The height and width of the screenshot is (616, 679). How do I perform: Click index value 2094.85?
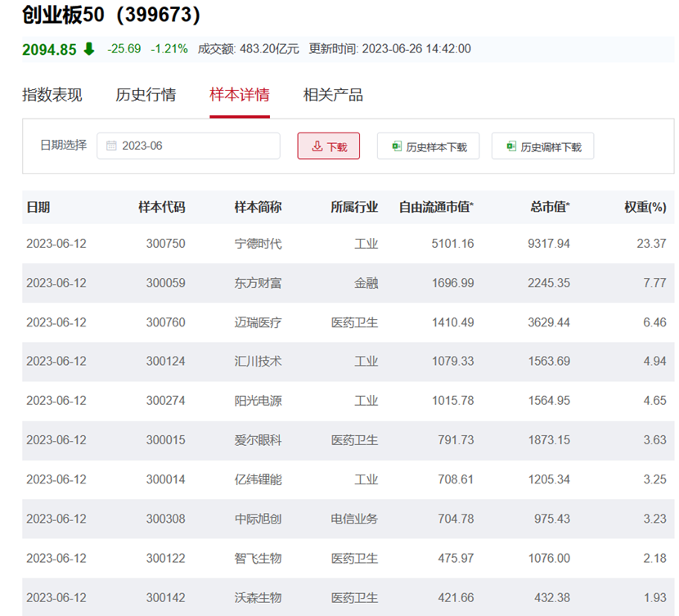click(x=49, y=50)
